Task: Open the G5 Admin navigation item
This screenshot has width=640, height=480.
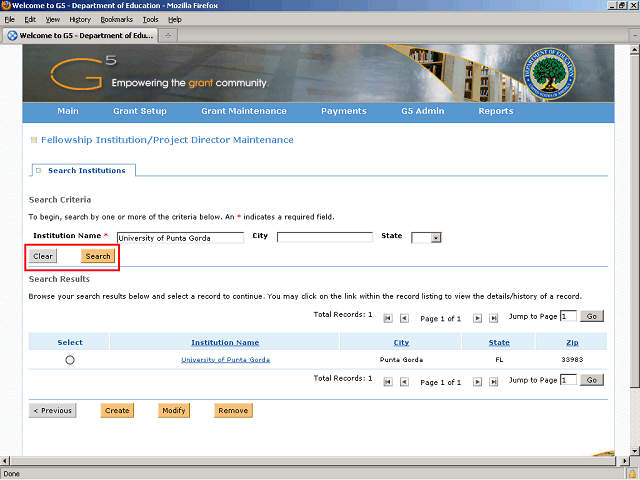Action: pyautogui.click(x=422, y=111)
